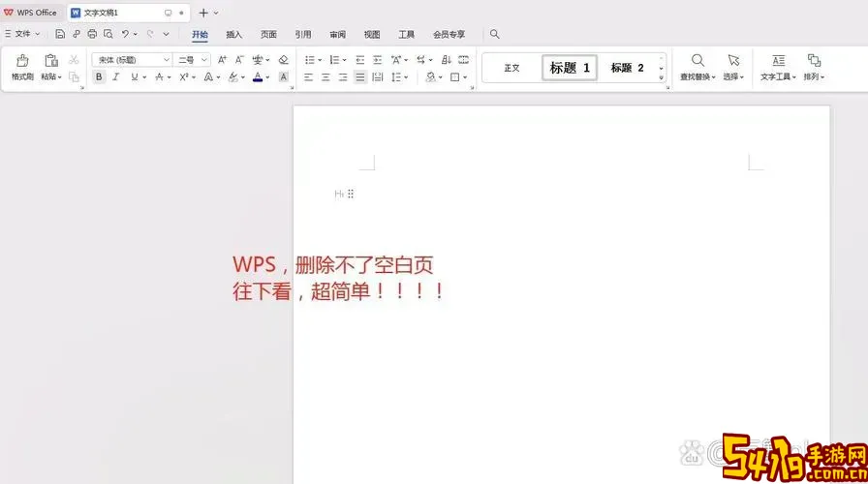Click the Arrange (排列) icon
The width and height of the screenshot is (868, 484).
pyautogui.click(x=814, y=60)
